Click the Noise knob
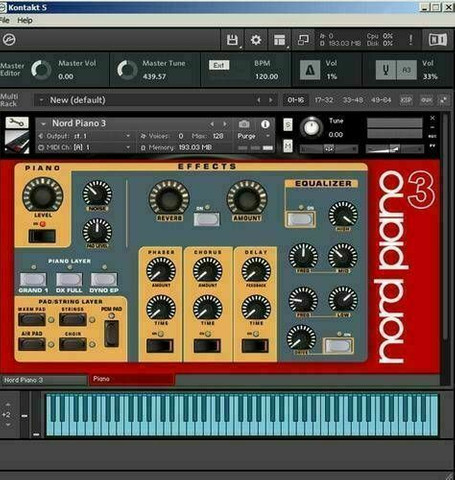 pyautogui.click(x=97, y=193)
